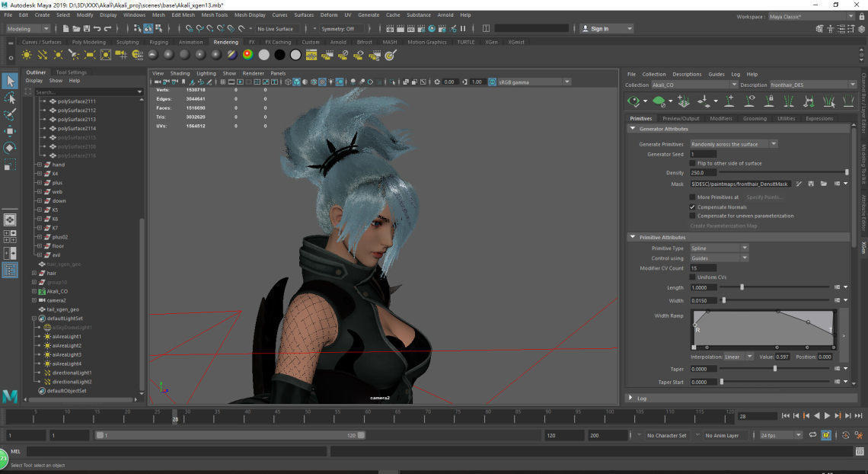Create an ambient light from shelf

pyautogui.click(x=27, y=54)
